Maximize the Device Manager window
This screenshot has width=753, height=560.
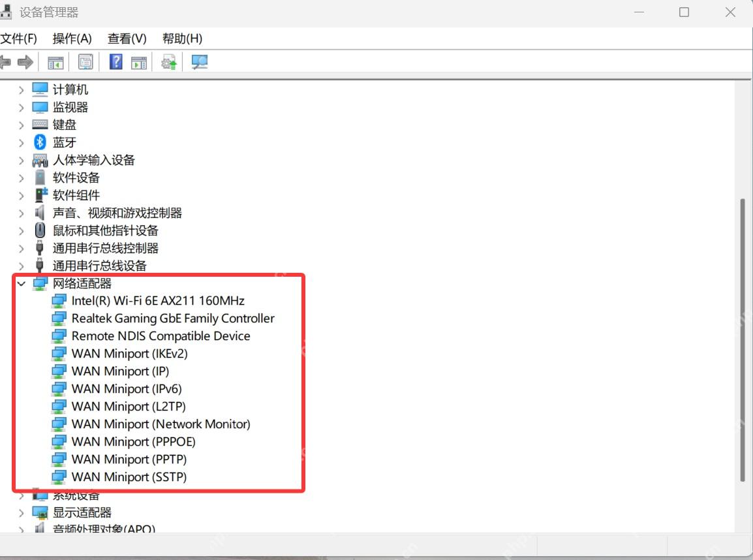pos(684,12)
